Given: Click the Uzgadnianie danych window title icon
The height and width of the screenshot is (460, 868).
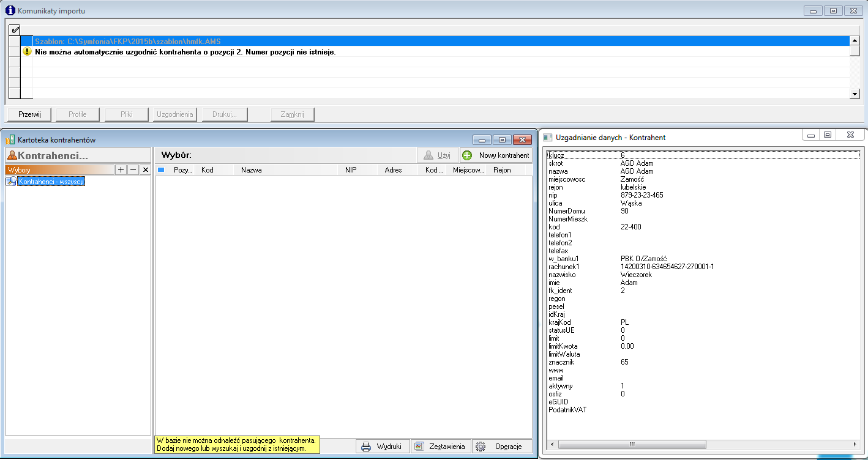Looking at the screenshot, I should (548, 138).
